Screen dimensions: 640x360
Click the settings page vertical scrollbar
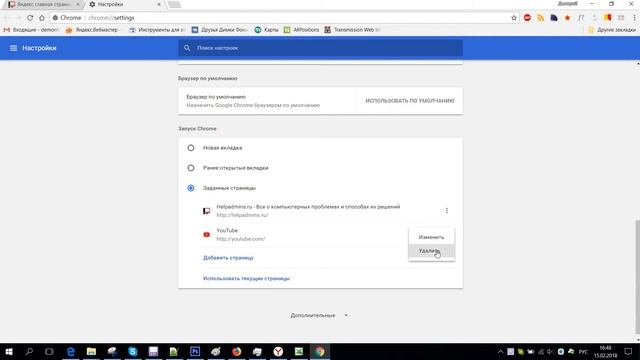(x=637, y=276)
